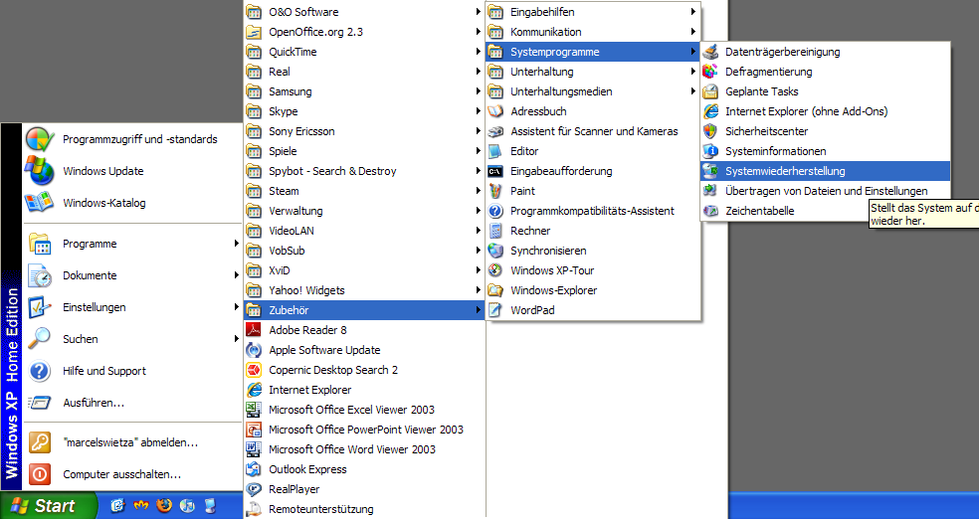The width and height of the screenshot is (980, 520).
Task: Click the Sicherheitscenter shield icon
Action: (x=710, y=131)
